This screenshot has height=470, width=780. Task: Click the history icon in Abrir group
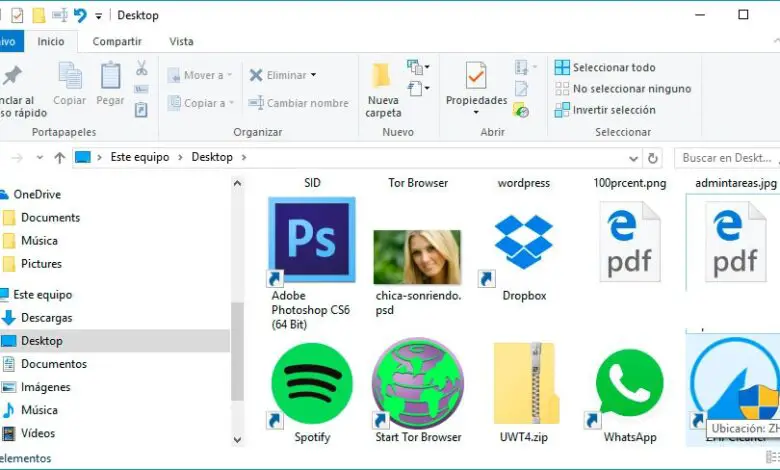(521, 109)
